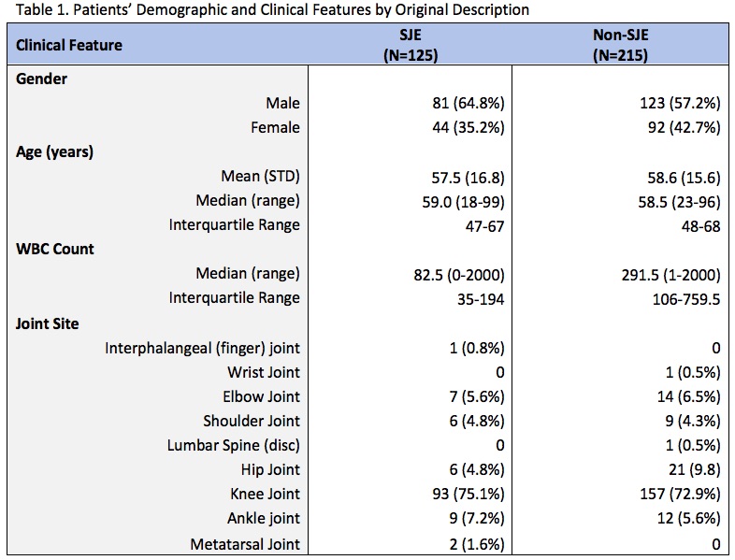
Task: Select the "WBC Count" section heading
Action: (55, 250)
